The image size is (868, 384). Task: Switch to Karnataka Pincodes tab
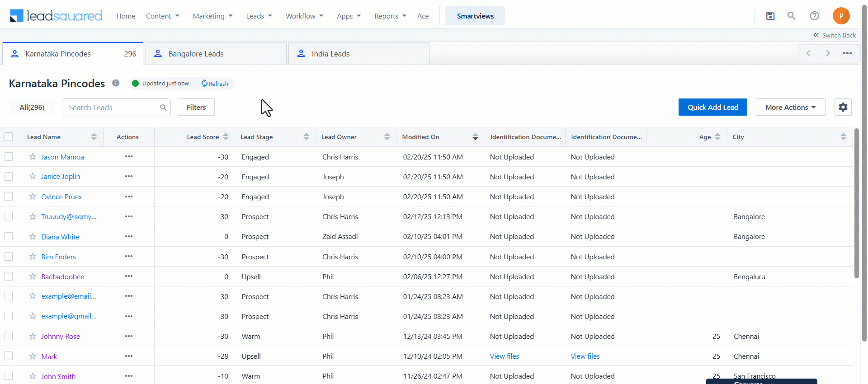tap(73, 54)
